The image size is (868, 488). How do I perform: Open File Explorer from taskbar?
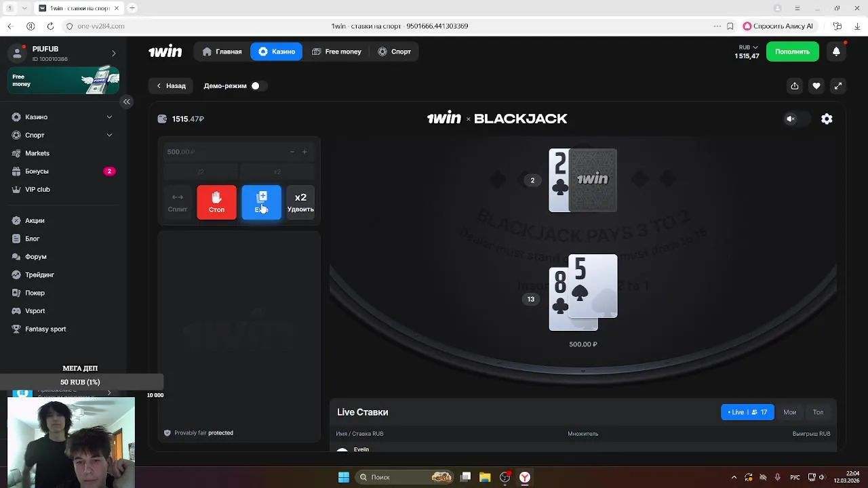pyautogui.click(x=485, y=477)
